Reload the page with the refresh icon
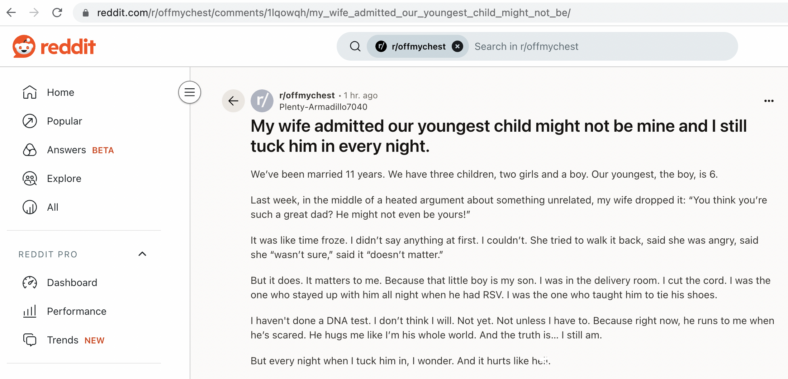The height and width of the screenshot is (379, 788). click(x=57, y=13)
